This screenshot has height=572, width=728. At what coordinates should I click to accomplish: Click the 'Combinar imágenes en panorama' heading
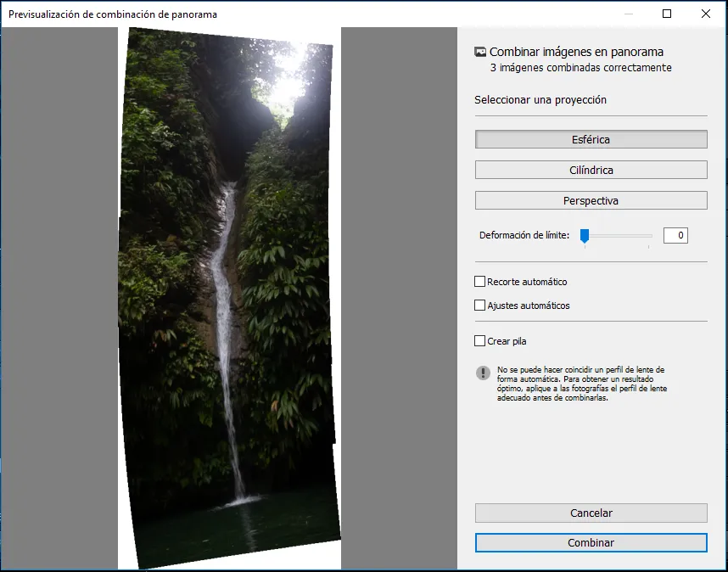tap(576, 52)
